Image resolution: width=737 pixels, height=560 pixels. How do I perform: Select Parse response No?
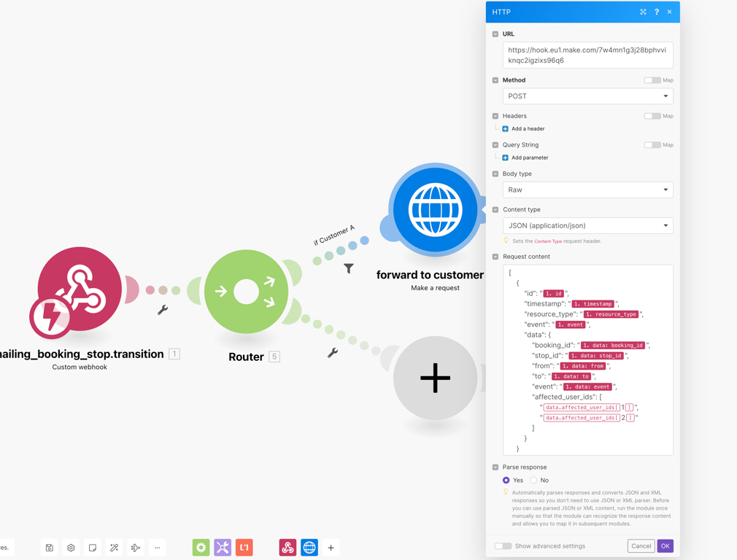(533, 480)
